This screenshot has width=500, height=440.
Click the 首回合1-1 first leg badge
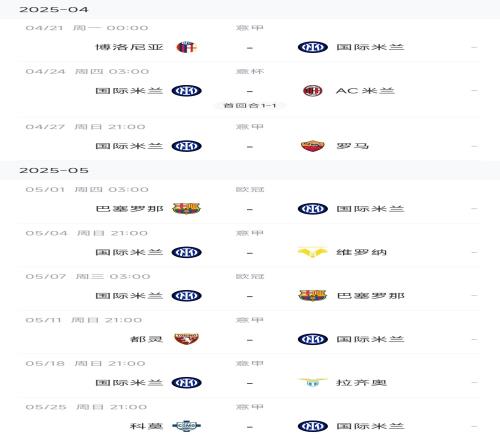click(249, 106)
